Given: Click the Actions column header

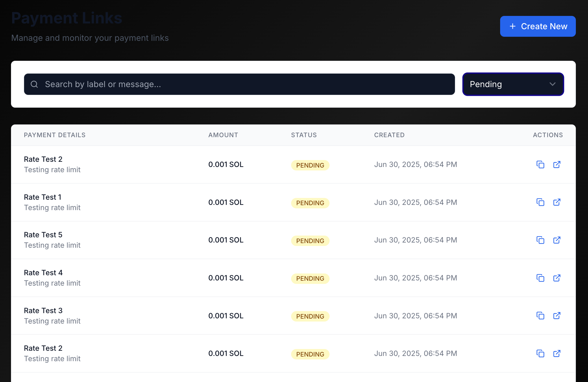Looking at the screenshot, I should tap(548, 135).
